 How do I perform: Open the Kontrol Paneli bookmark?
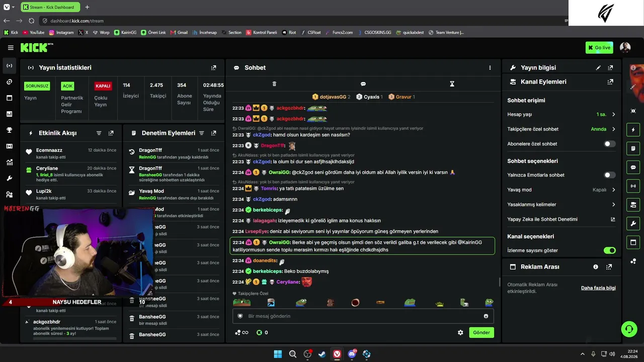262,33
